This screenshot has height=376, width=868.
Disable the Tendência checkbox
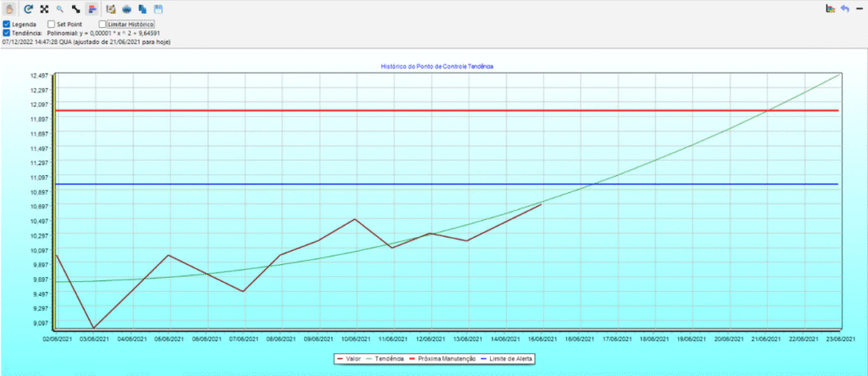(7, 33)
